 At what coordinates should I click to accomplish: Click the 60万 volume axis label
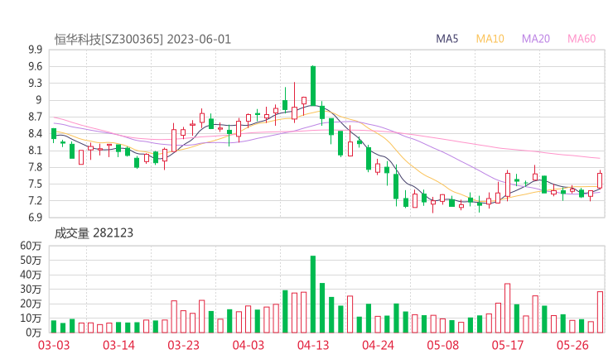(x=31, y=246)
